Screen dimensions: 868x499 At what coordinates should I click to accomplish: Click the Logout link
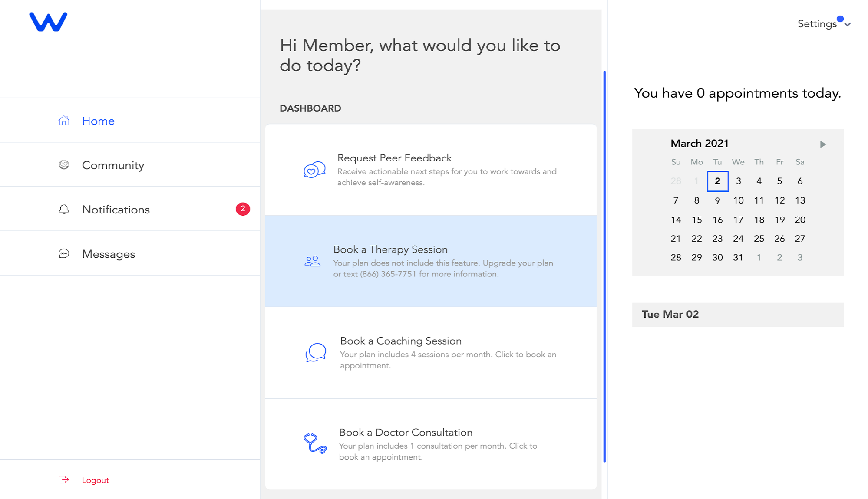click(x=96, y=480)
